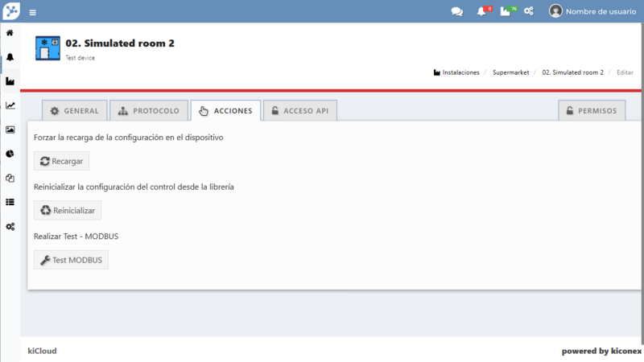Switch to the Protocolo tab
Screen dimensions: 644x362
[x=149, y=111]
